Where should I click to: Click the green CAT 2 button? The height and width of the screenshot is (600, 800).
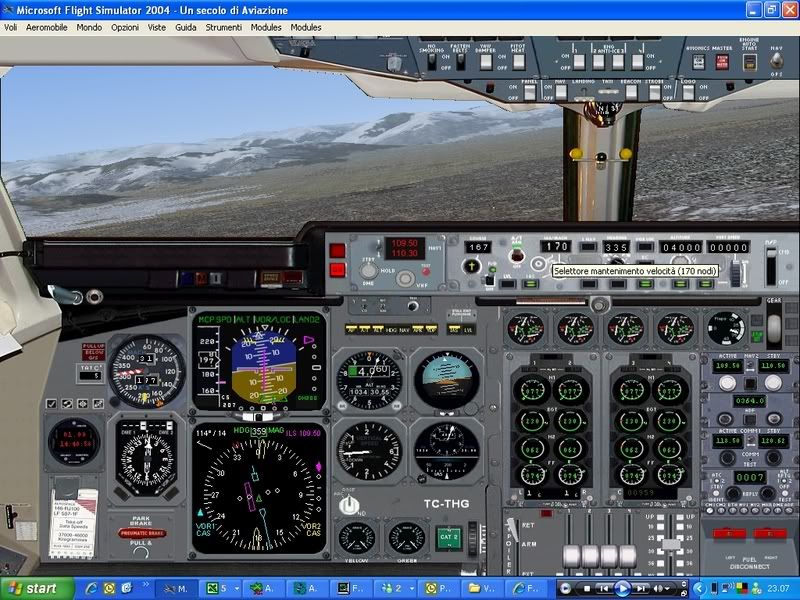(x=448, y=538)
